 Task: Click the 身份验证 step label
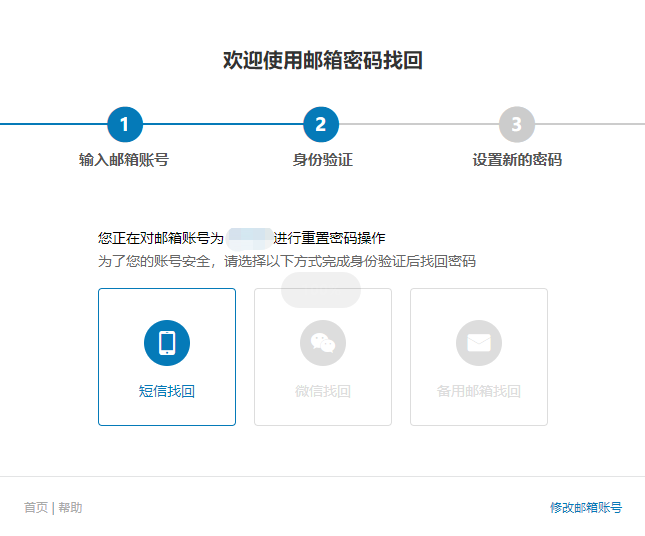pyautogui.click(x=322, y=160)
